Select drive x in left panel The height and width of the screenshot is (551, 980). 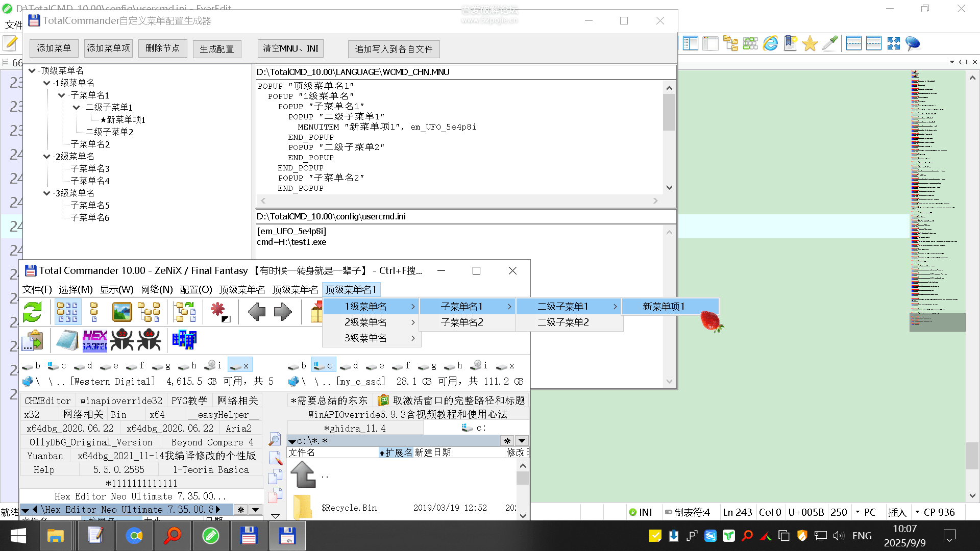pyautogui.click(x=240, y=365)
